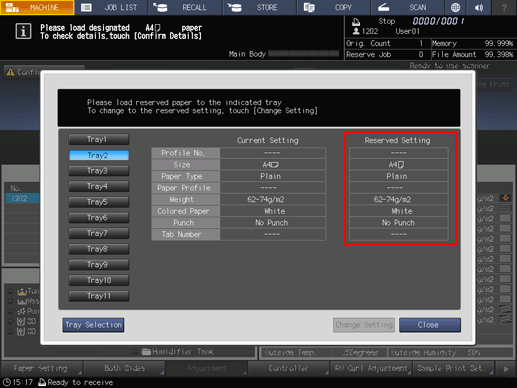
Task: Click the info icon beside load paper message
Action: pyautogui.click(x=23, y=31)
